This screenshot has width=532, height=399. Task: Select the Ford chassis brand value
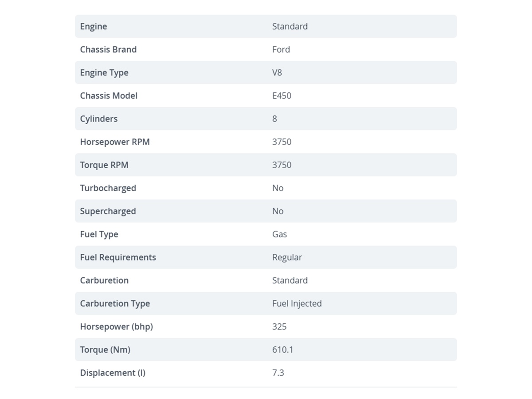pos(281,49)
